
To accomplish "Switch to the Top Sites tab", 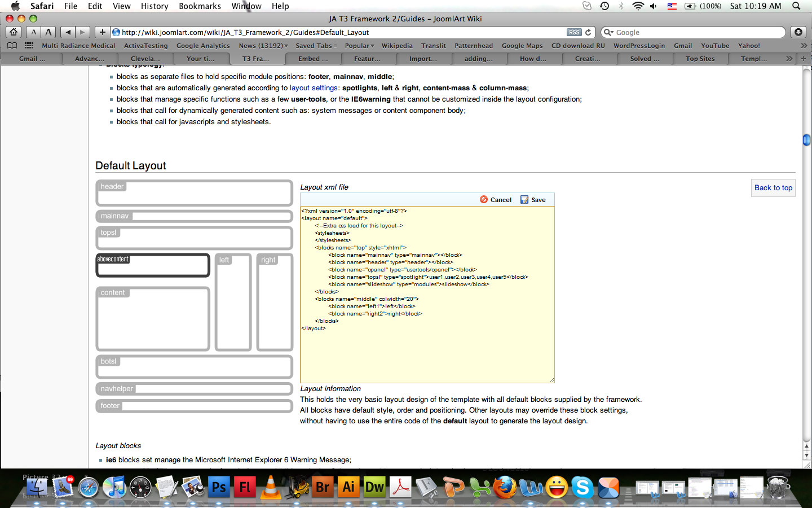I will click(700, 59).
